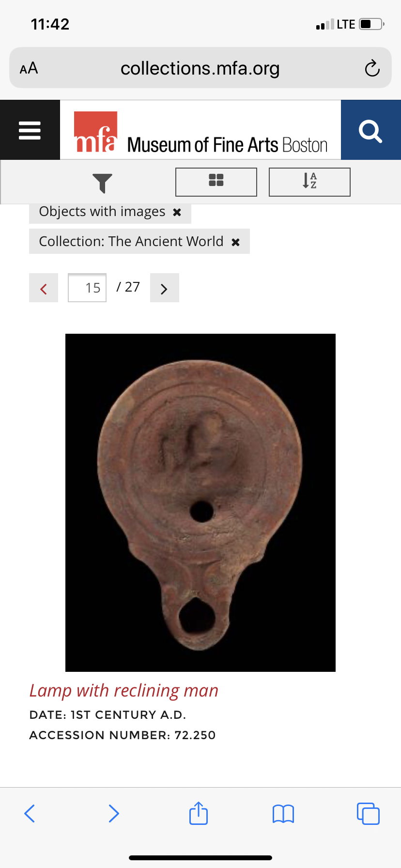Open the lamp photo thumbnail
The height and width of the screenshot is (868, 401).
200,503
